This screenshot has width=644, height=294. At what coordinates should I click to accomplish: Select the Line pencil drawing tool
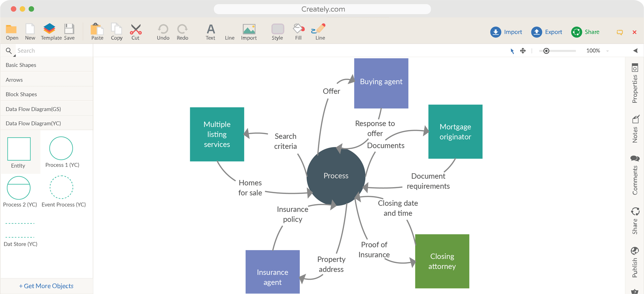319,30
